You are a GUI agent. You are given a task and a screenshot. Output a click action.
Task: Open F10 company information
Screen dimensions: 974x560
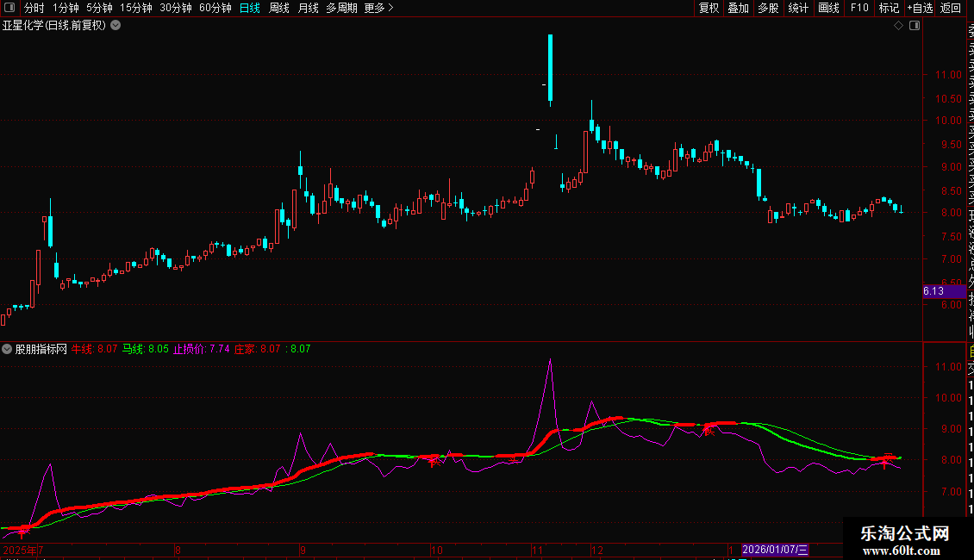(x=859, y=8)
